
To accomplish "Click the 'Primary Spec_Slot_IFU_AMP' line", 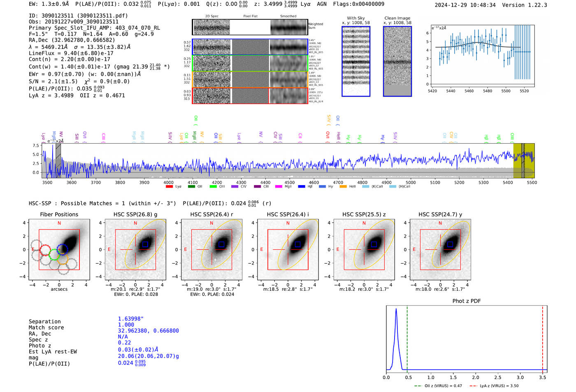I will (x=95, y=28).
